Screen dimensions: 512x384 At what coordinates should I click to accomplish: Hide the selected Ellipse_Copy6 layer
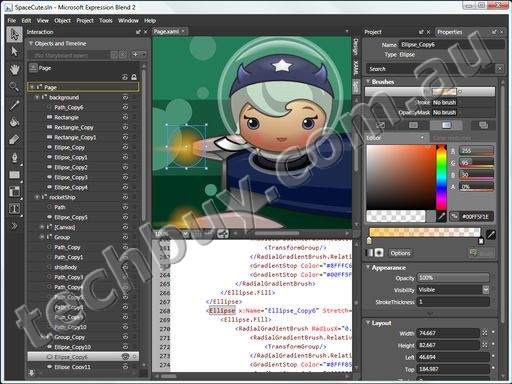[125, 357]
